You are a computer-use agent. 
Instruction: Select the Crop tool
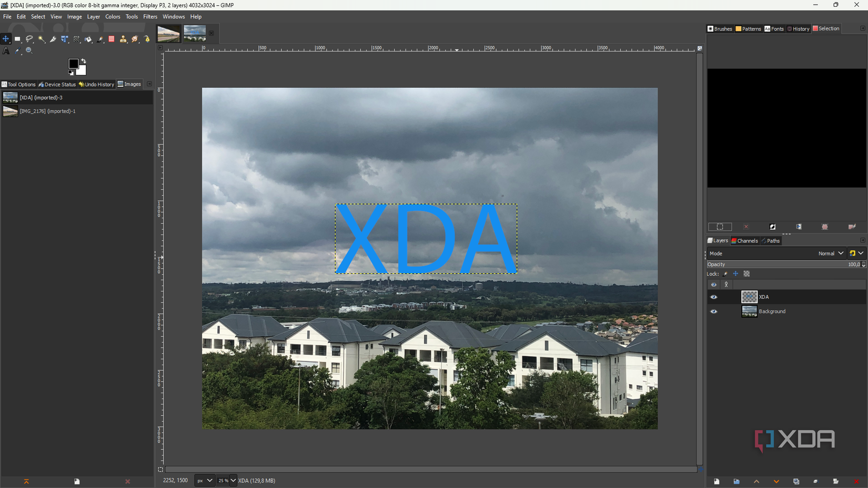tap(53, 39)
